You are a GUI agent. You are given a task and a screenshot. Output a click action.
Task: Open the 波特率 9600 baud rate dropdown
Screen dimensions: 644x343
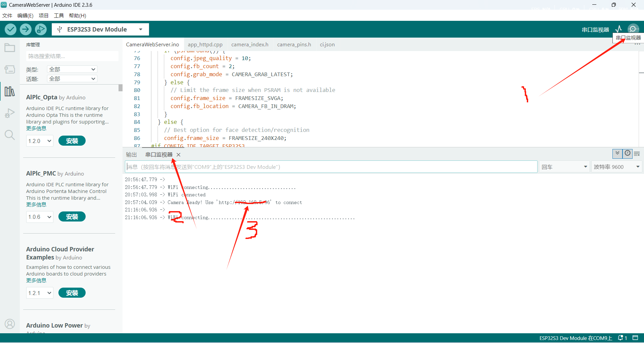(x=616, y=167)
